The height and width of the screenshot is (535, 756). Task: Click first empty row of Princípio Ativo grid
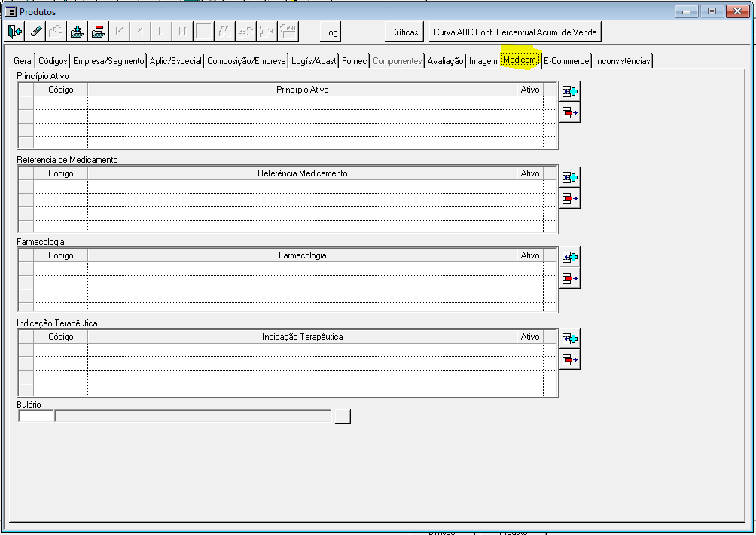point(288,102)
